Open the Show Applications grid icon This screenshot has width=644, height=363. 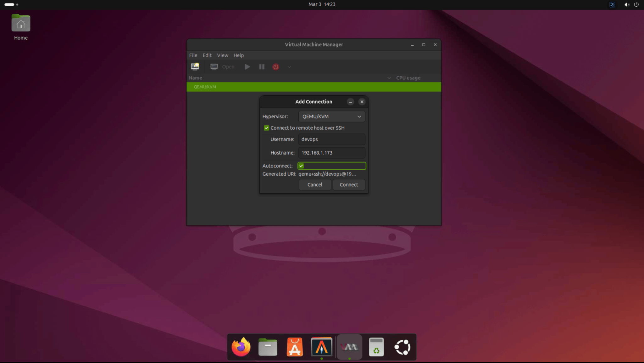point(403,347)
